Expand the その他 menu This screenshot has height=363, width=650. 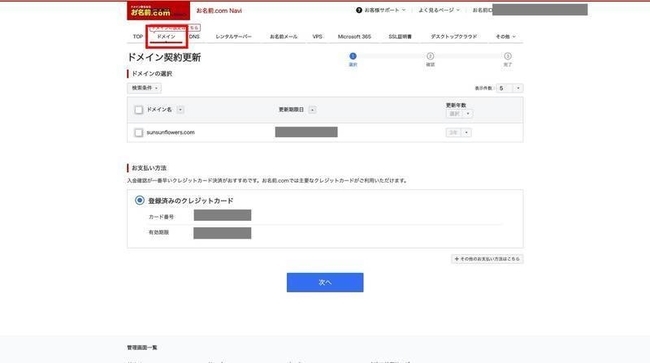(505, 36)
